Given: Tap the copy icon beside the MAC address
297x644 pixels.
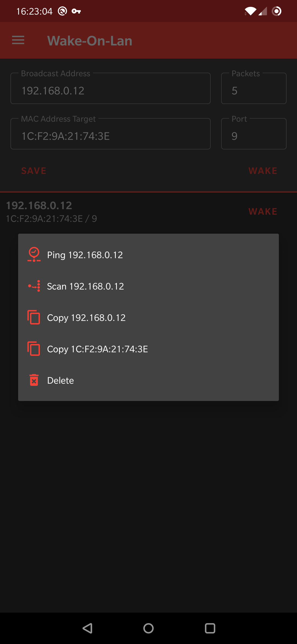Looking at the screenshot, I should click(34, 349).
